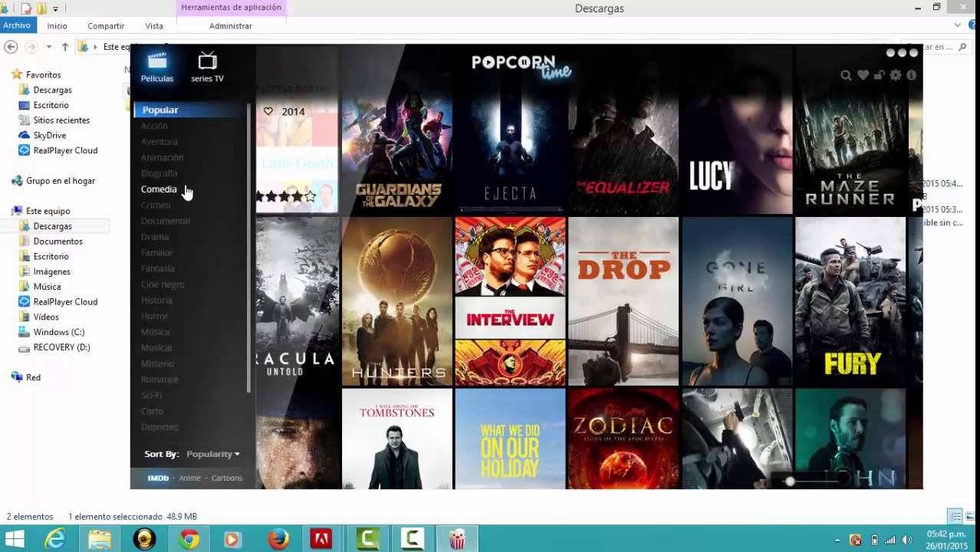Open Popcorn Time settings gear

click(x=896, y=75)
